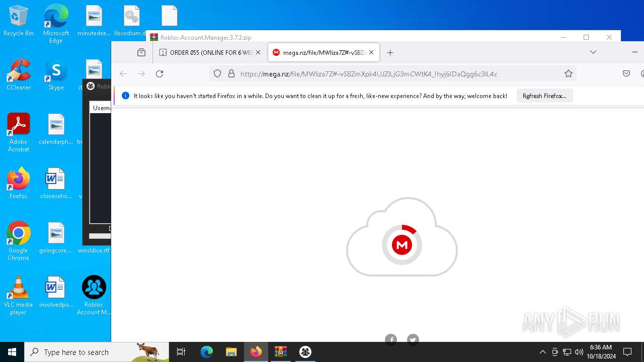Open File Explorer from the taskbar

click(x=231, y=352)
